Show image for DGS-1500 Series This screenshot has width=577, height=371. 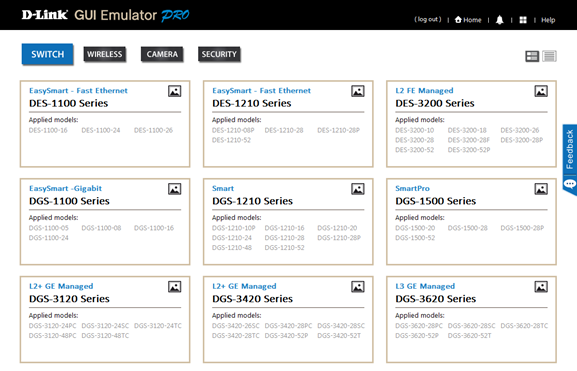coord(541,189)
